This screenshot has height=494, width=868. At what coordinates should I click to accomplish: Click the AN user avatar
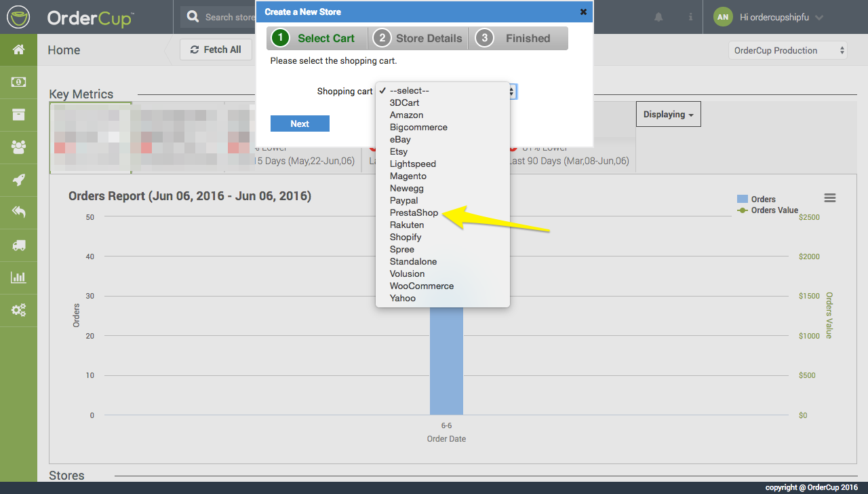723,17
